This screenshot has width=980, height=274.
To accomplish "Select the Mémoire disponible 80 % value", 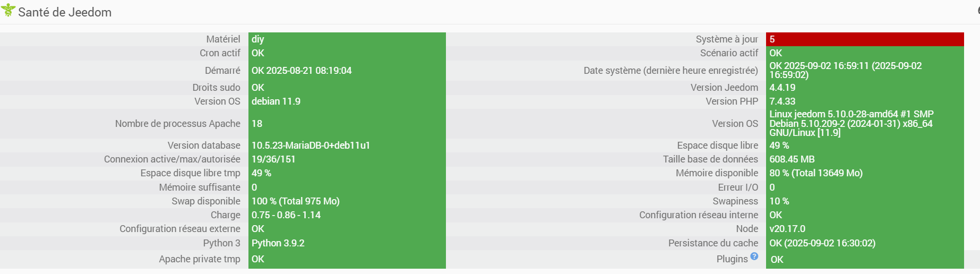I will click(x=816, y=173).
